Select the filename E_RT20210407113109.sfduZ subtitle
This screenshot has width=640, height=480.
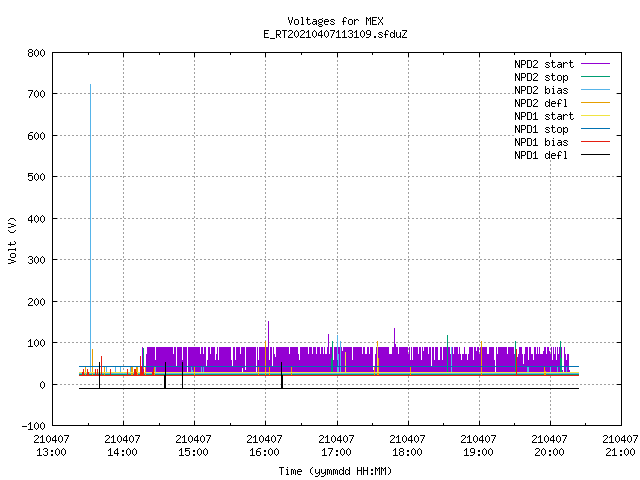pos(335,34)
